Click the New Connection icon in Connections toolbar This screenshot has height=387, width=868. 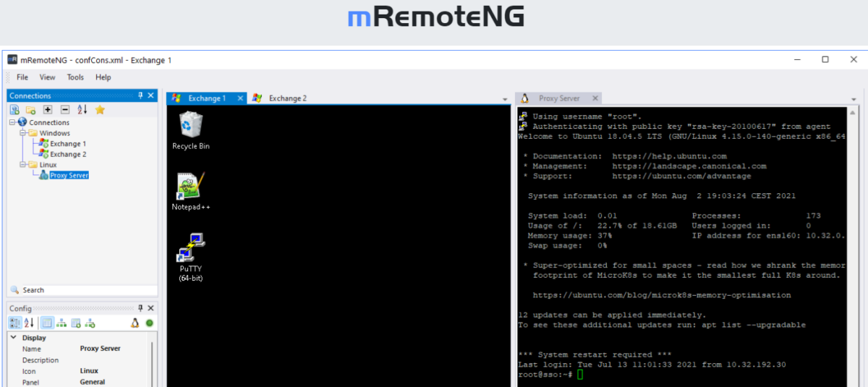[x=14, y=109]
